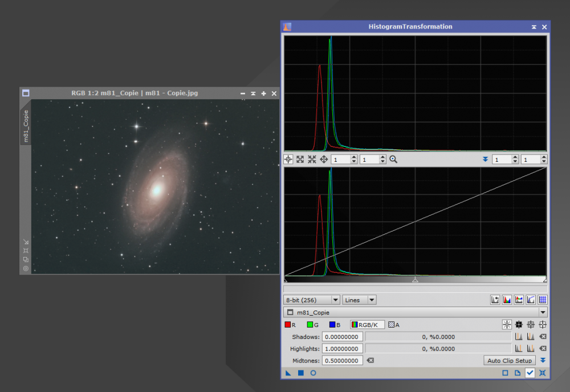570x392 pixels.
Task: Click the blue triangle new instance icon
Action: tap(288, 373)
